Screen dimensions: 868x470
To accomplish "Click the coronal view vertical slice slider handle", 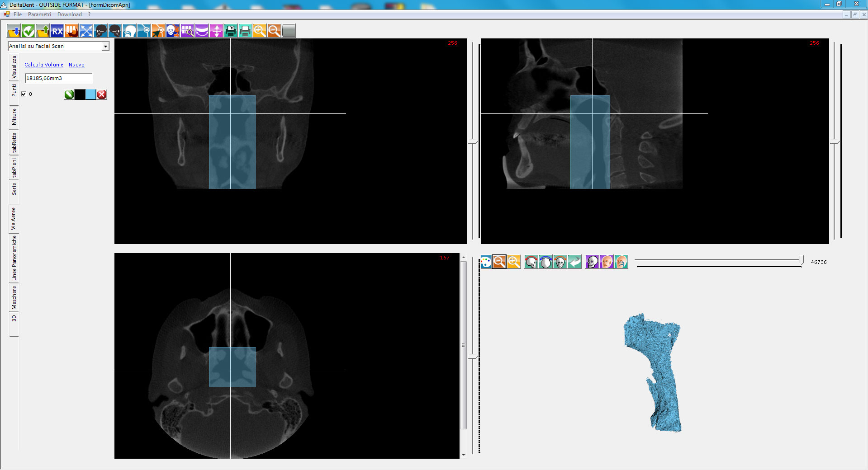I will pyautogui.click(x=473, y=142).
